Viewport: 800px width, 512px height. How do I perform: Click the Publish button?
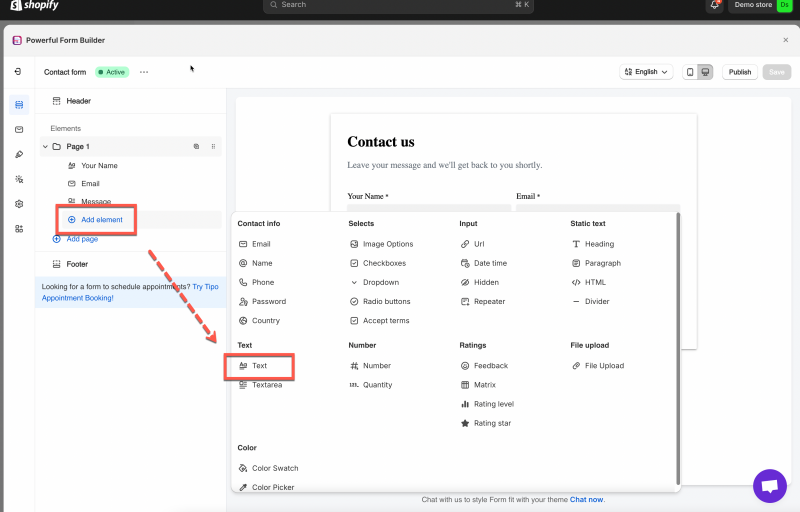(x=739, y=72)
